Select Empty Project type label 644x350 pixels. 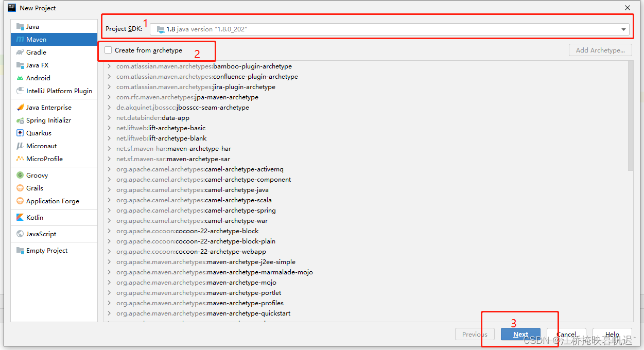pyautogui.click(x=47, y=251)
